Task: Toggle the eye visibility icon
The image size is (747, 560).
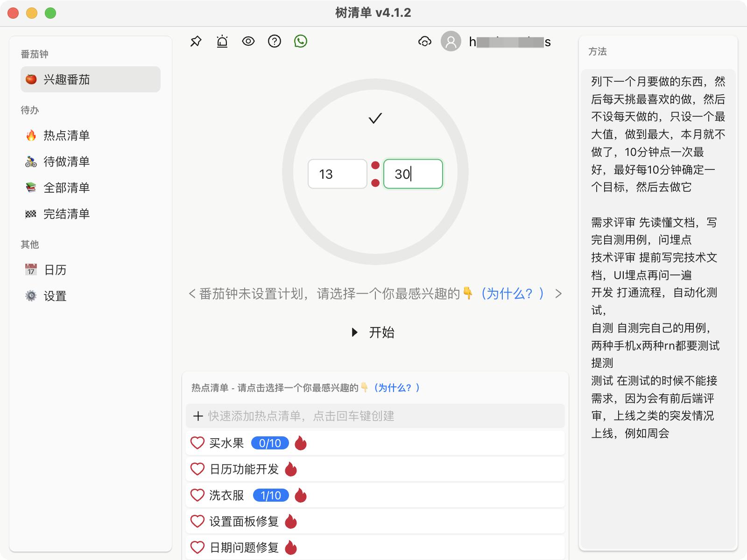Action: (248, 42)
